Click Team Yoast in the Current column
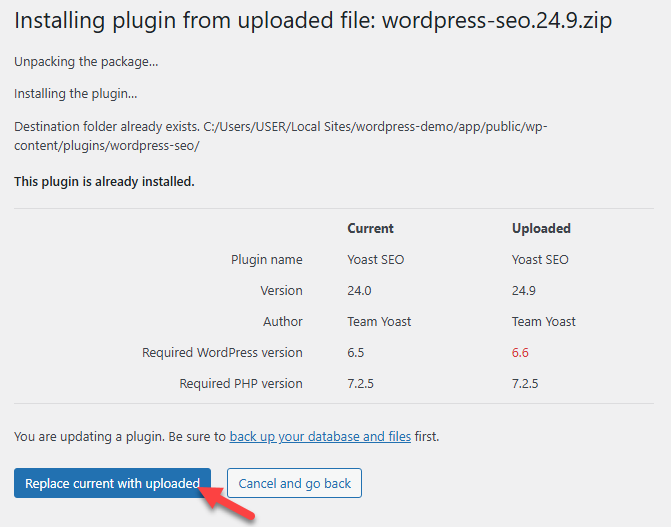Viewport: 671px width, 527px height. tap(379, 322)
